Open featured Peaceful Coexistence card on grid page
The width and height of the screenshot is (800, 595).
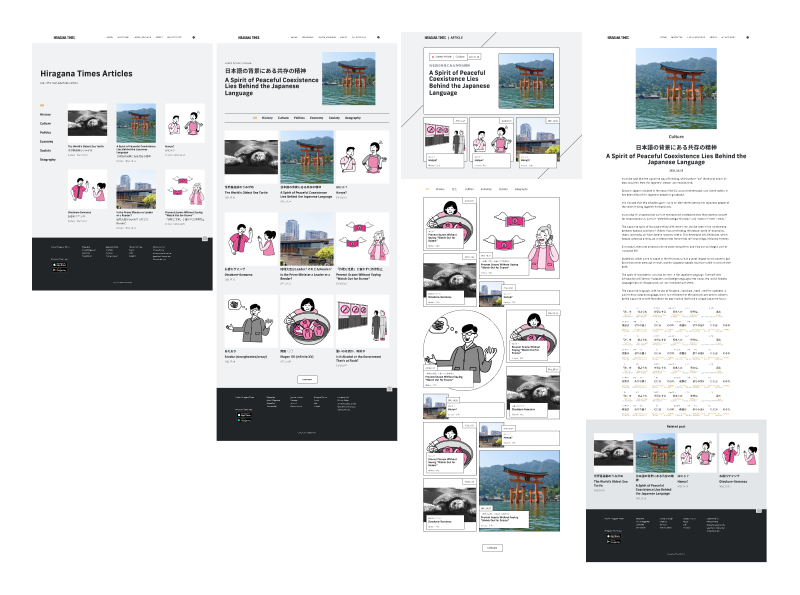[x=491, y=81]
